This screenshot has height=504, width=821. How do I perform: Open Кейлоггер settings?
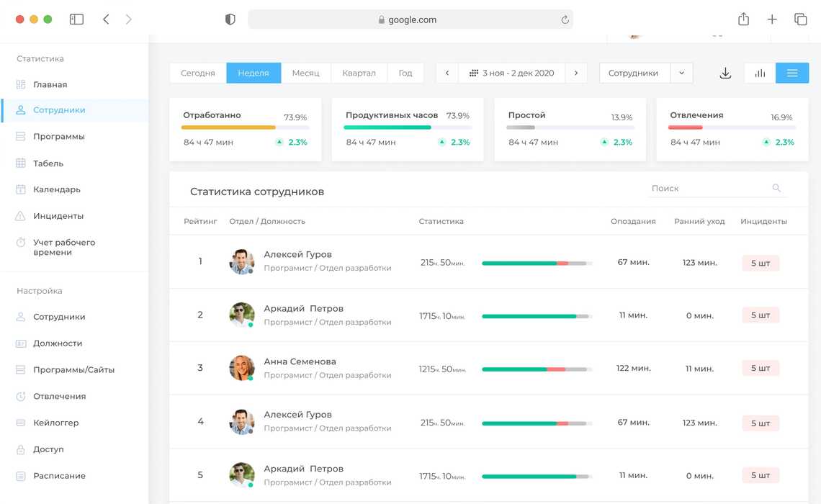click(55, 423)
